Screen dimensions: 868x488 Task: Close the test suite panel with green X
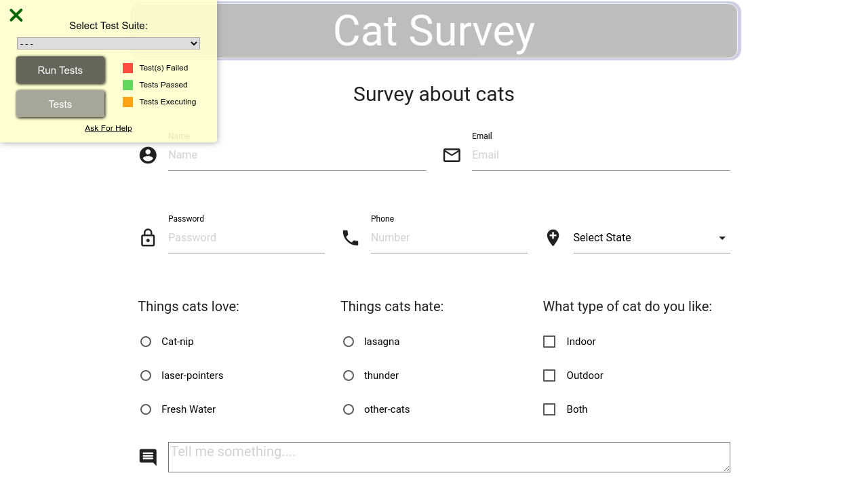(x=16, y=15)
